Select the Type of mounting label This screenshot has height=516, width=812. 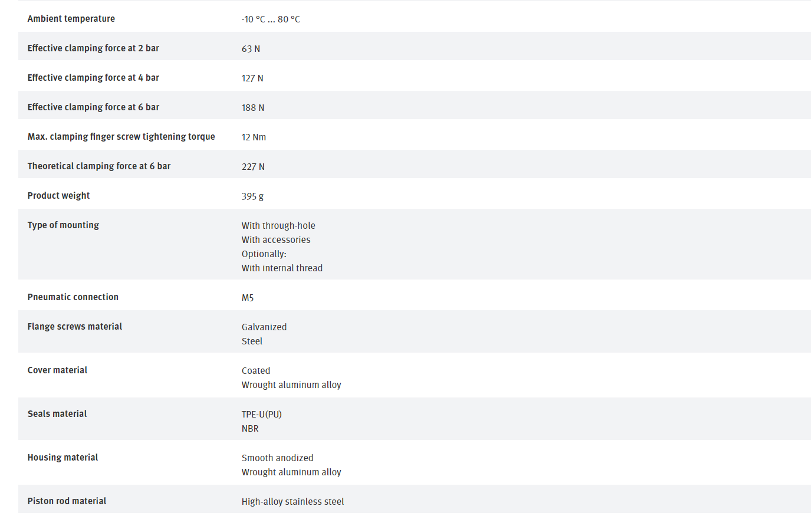63,225
